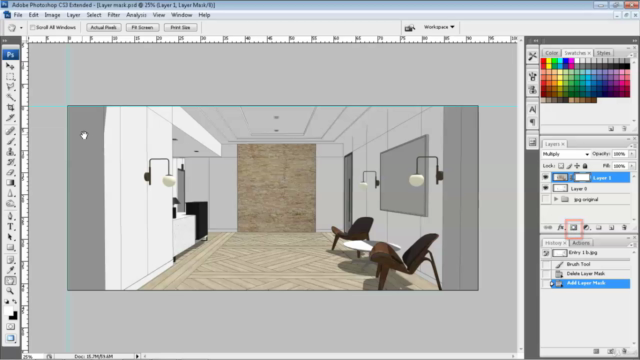Hide Layer 1 with its eye icon
This screenshot has height=360, width=640.
click(x=546, y=178)
